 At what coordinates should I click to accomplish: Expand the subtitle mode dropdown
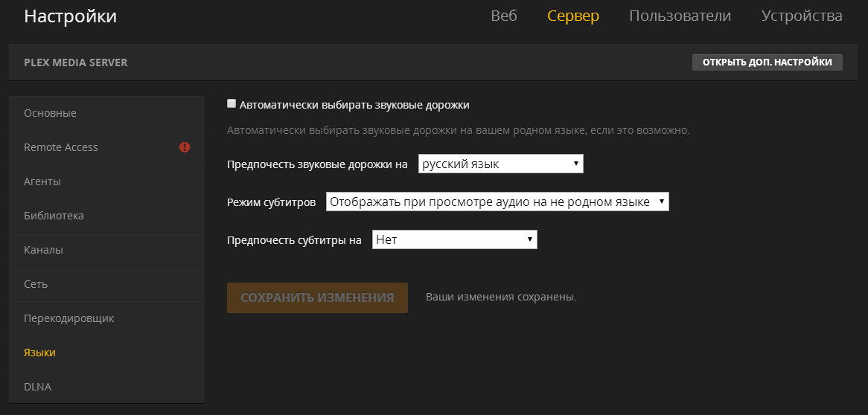[497, 202]
